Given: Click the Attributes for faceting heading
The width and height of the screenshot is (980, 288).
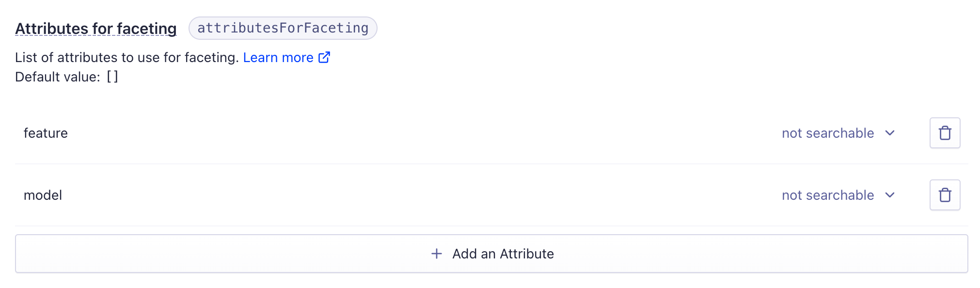Looking at the screenshot, I should pos(95,28).
